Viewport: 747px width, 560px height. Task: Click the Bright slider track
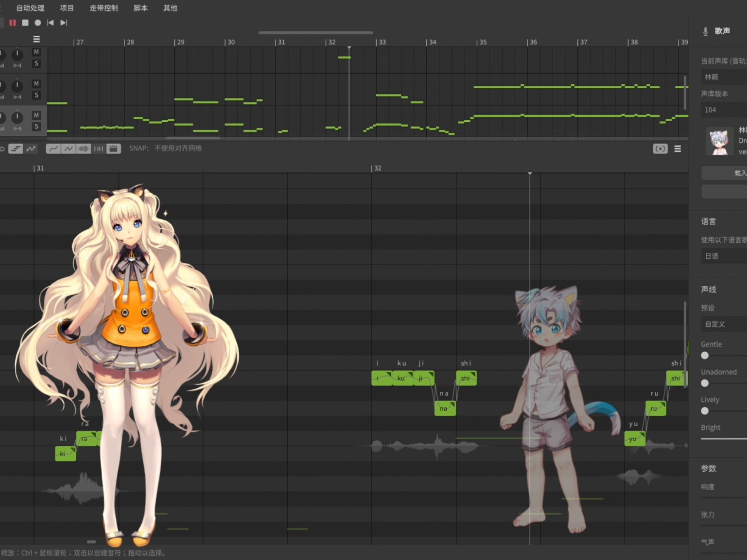tap(724, 439)
